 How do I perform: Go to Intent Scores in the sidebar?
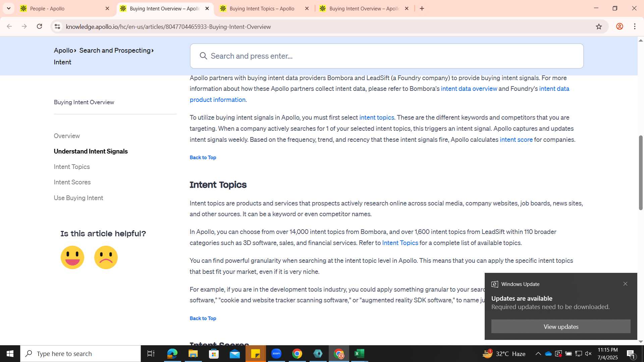tap(72, 182)
